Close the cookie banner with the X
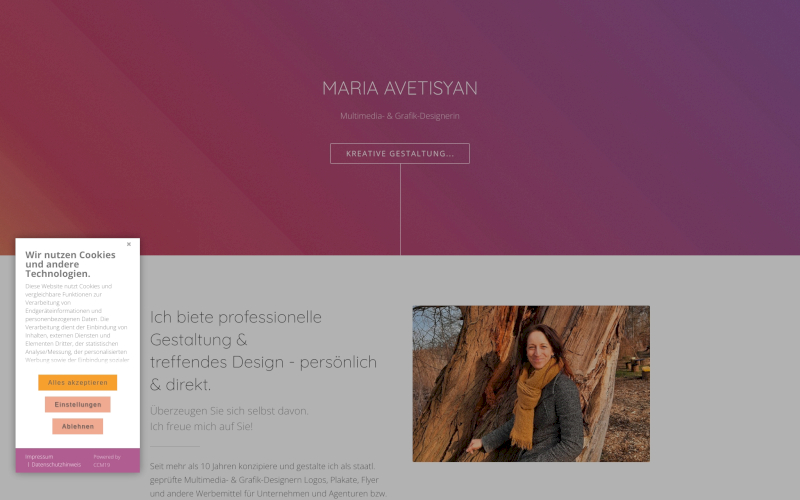 coord(129,244)
